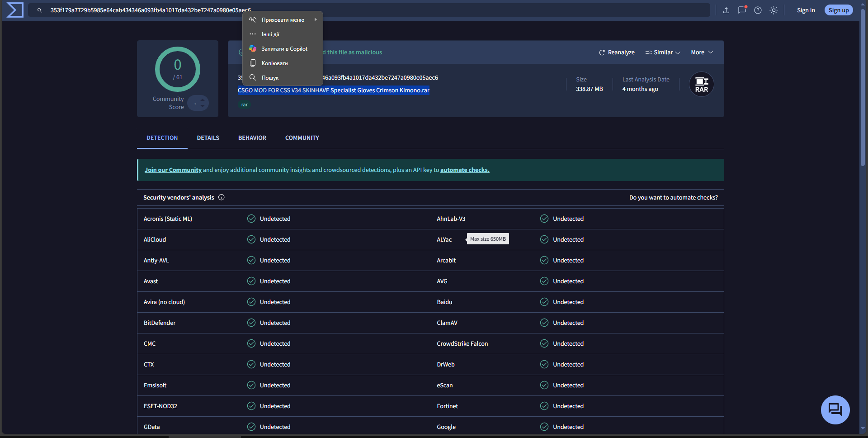The image size is (868, 438).
Task: Click the Antiy-AVL vendor name
Action: click(156, 261)
